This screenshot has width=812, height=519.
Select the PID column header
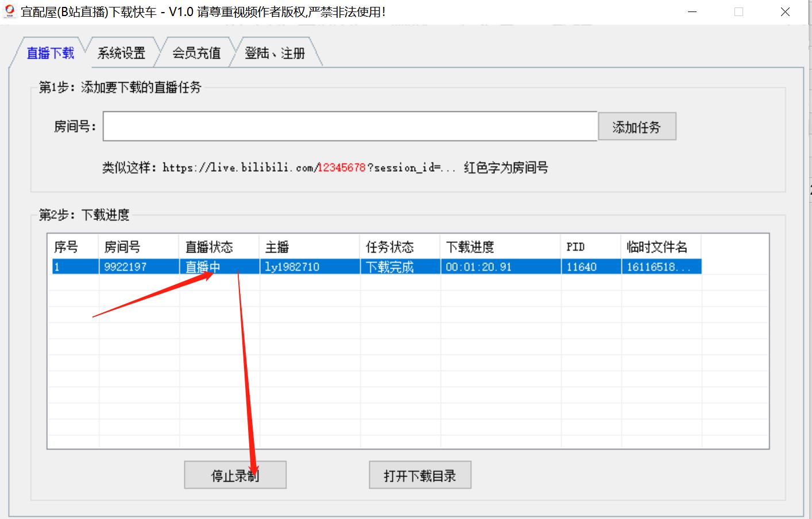(x=590, y=247)
